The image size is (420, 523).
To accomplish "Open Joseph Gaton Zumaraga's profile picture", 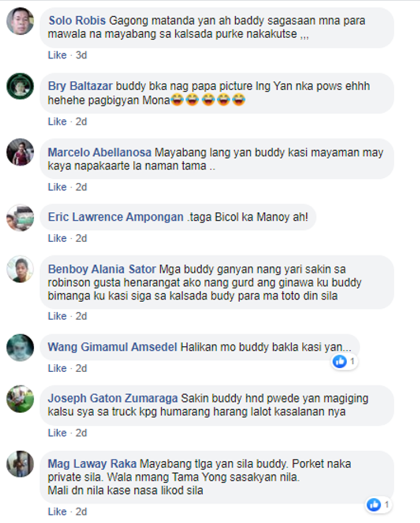I will (x=20, y=399).
